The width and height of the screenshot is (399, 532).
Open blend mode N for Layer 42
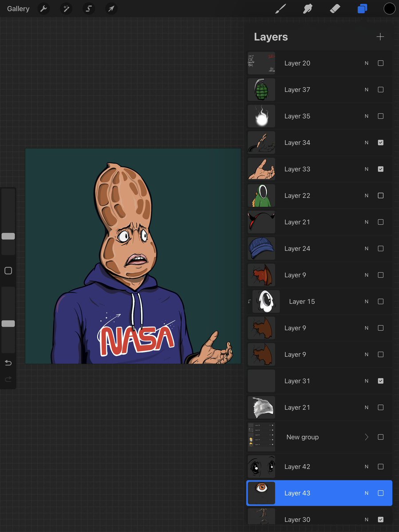point(367,467)
